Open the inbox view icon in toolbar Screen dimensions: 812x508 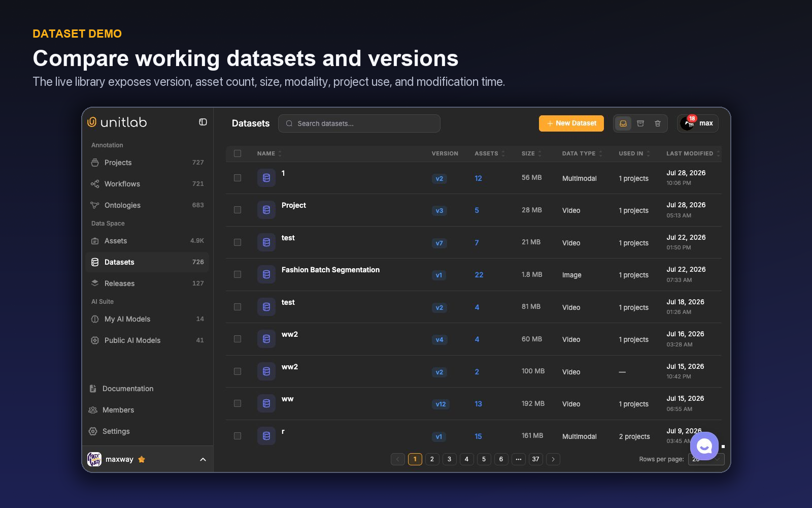click(x=623, y=123)
